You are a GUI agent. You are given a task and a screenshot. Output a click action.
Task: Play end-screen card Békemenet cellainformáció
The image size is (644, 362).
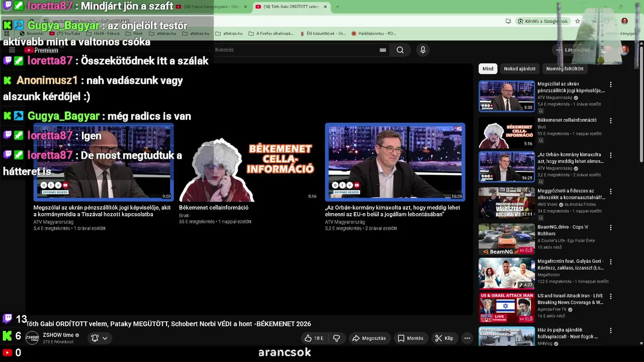249,162
